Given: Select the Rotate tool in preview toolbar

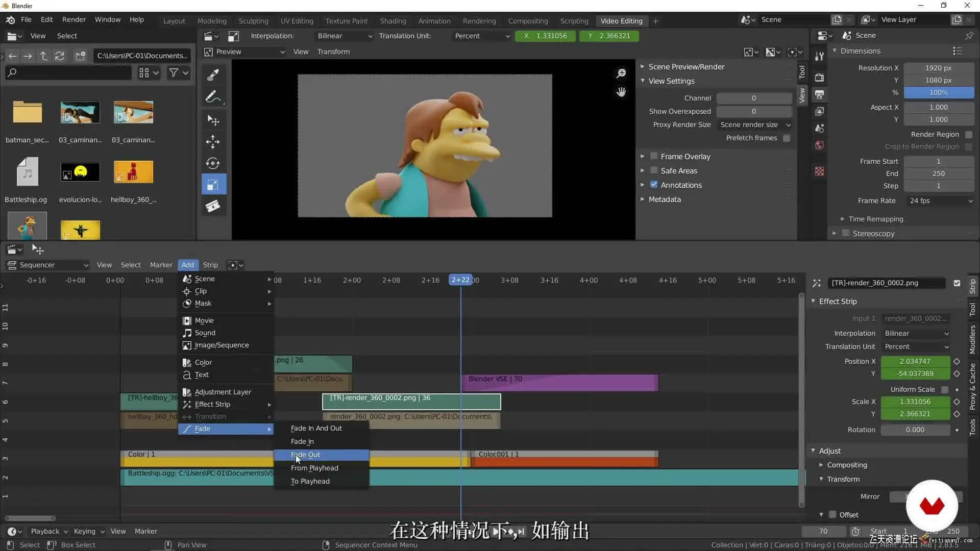Looking at the screenshot, I should click(x=213, y=163).
